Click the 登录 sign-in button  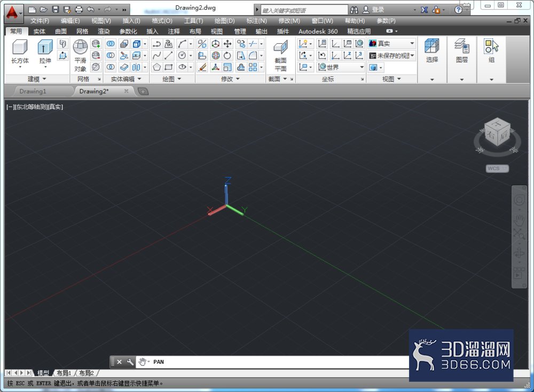tap(373, 10)
